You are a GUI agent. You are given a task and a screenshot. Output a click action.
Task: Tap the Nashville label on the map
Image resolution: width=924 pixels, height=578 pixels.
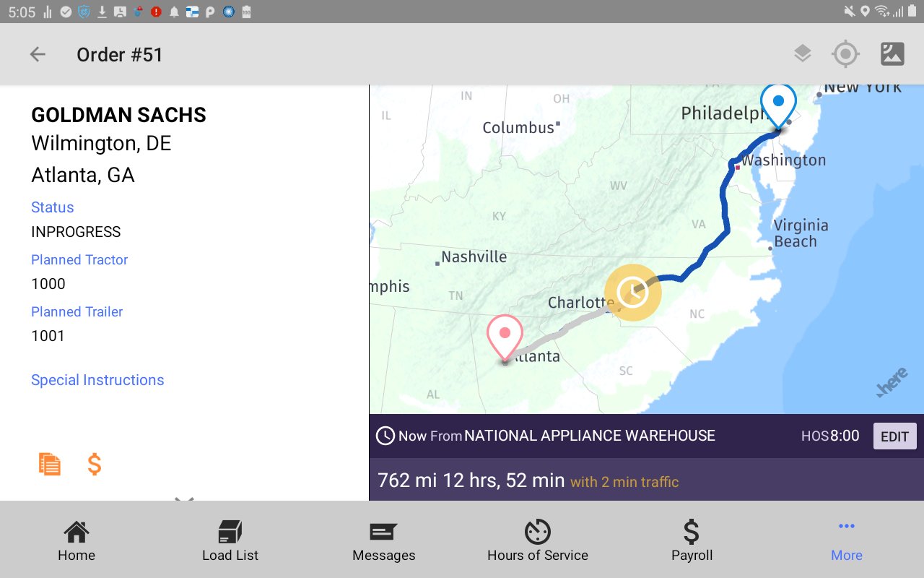474,256
